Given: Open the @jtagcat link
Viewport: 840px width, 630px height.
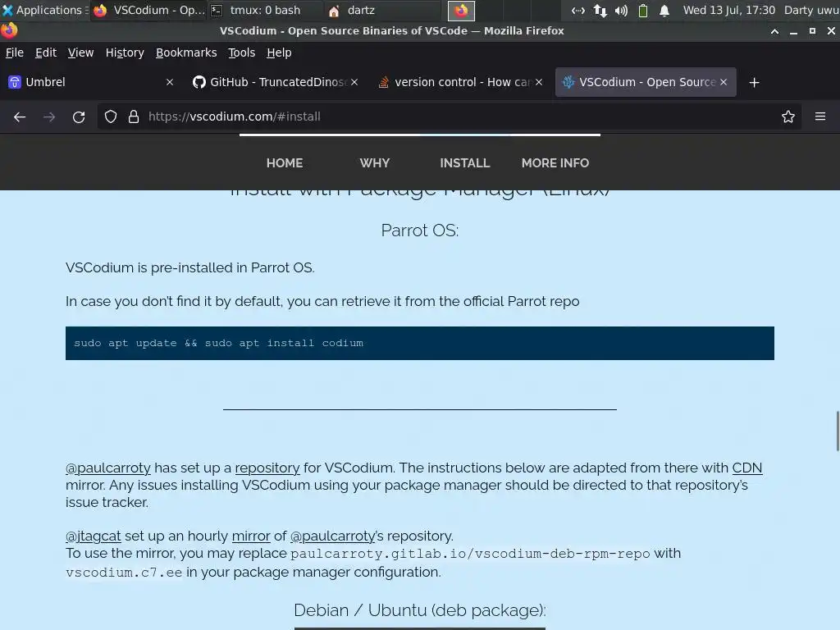Looking at the screenshot, I should click(x=94, y=536).
